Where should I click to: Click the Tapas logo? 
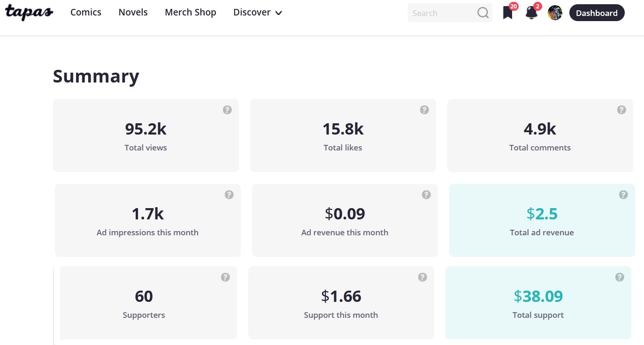29,13
